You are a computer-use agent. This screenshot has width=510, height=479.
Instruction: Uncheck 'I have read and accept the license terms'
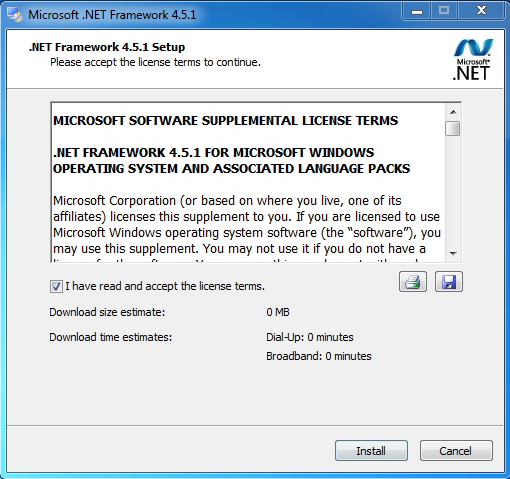56,286
